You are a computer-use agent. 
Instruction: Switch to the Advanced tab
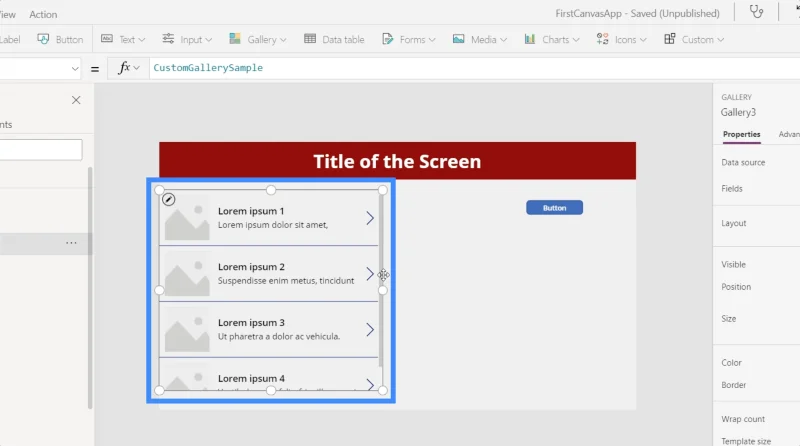(789, 134)
